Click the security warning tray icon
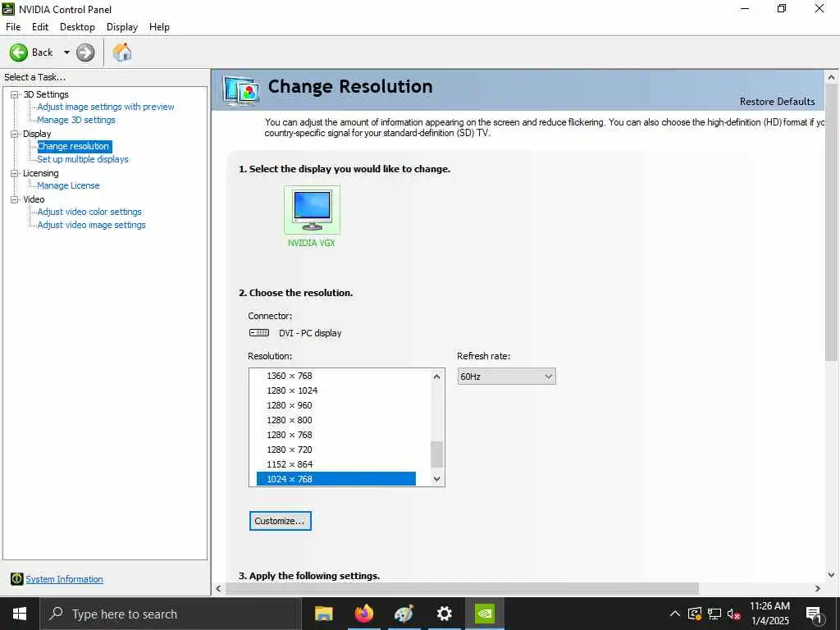This screenshot has height=630, width=840. pyautogui.click(x=695, y=614)
